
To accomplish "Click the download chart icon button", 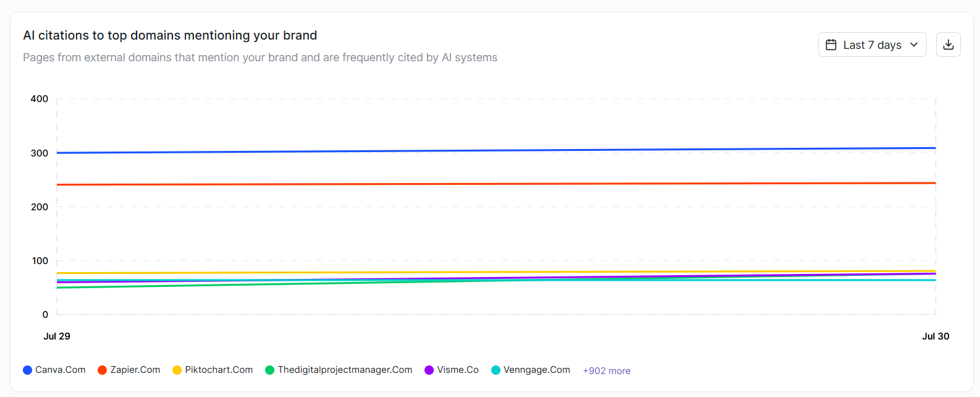I will pos(948,45).
